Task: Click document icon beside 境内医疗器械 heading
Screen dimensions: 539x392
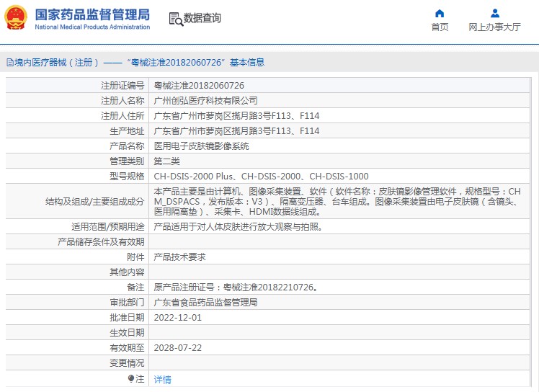Action: point(9,63)
